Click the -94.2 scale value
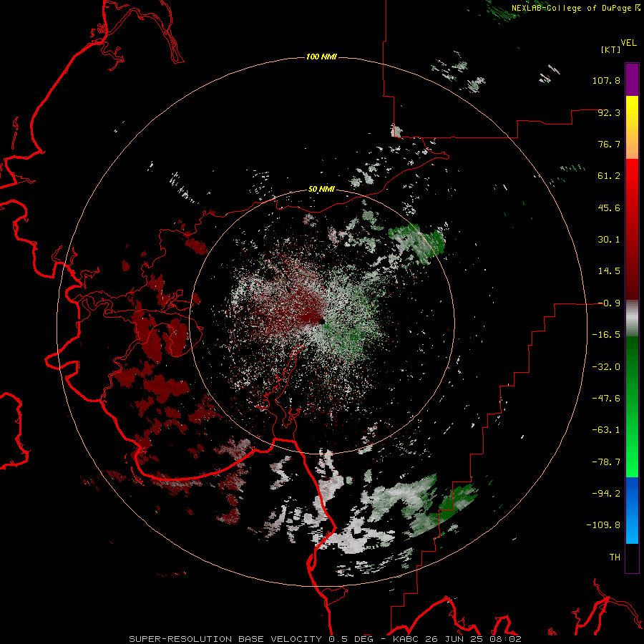This screenshot has width=644, height=644. tap(606, 493)
